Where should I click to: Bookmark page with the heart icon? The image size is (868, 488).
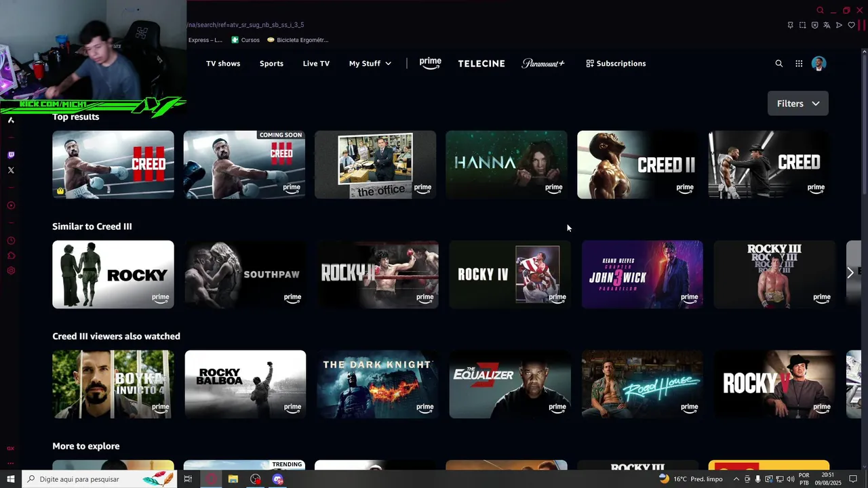pyautogui.click(x=851, y=25)
